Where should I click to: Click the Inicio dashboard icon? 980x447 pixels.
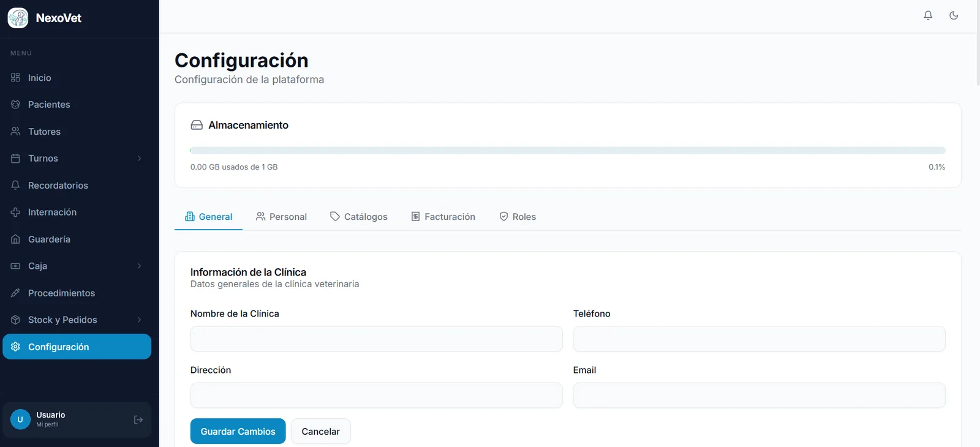15,78
